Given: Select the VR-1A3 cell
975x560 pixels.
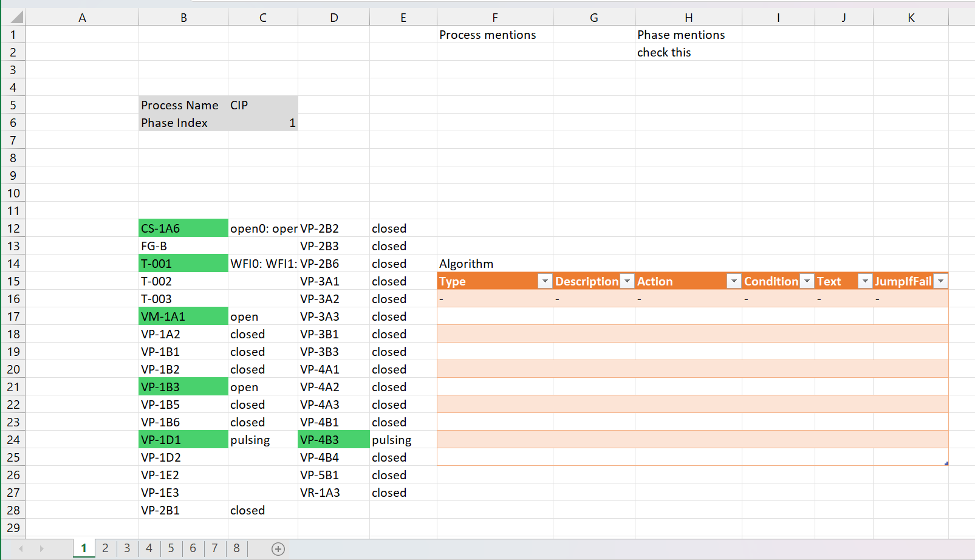Looking at the screenshot, I should (x=334, y=493).
